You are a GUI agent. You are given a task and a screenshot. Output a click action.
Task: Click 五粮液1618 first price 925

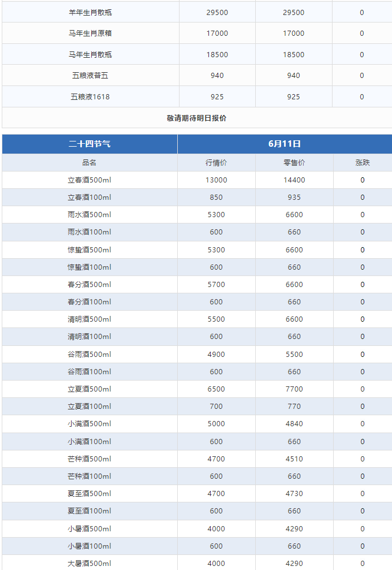click(x=217, y=96)
